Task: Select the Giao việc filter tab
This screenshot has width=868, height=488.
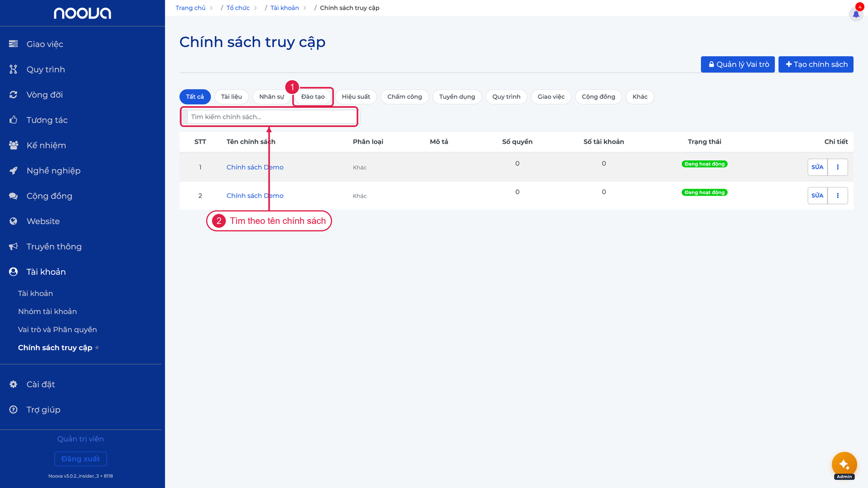Action: 551,97
